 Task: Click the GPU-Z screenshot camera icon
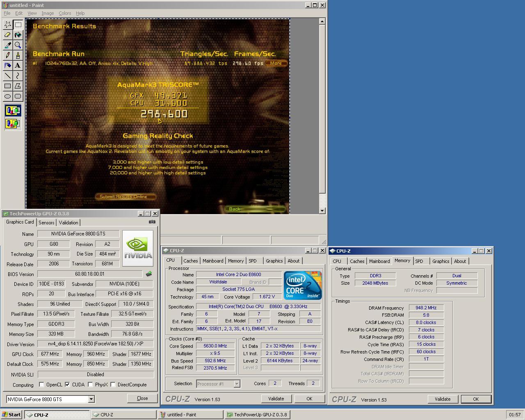click(152, 222)
